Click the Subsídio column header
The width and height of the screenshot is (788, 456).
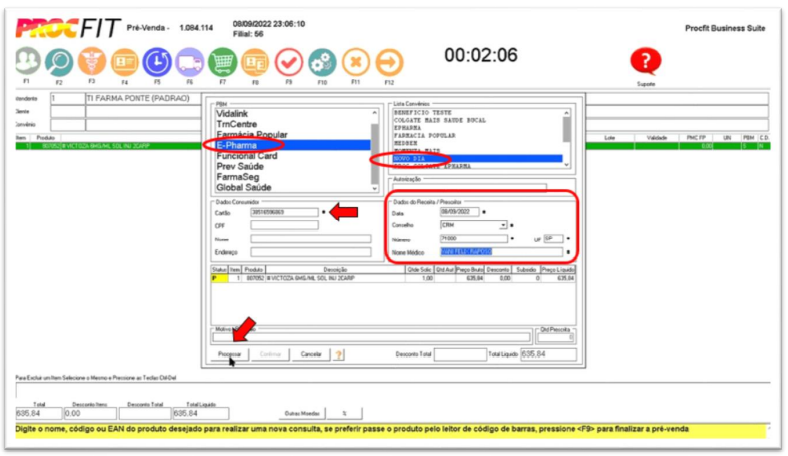coord(526,270)
